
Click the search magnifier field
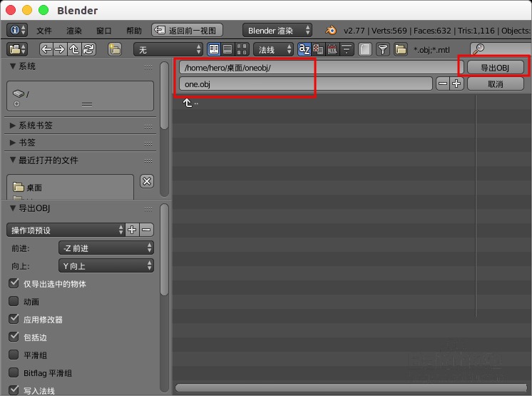[x=501, y=49]
